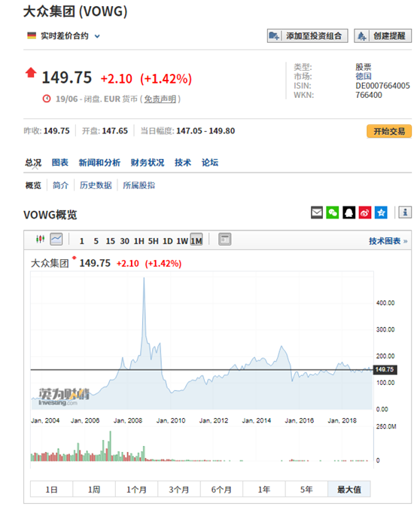Click the 开盘 value 147.65
This screenshot has width=420, height=510.
click(114, 131)
